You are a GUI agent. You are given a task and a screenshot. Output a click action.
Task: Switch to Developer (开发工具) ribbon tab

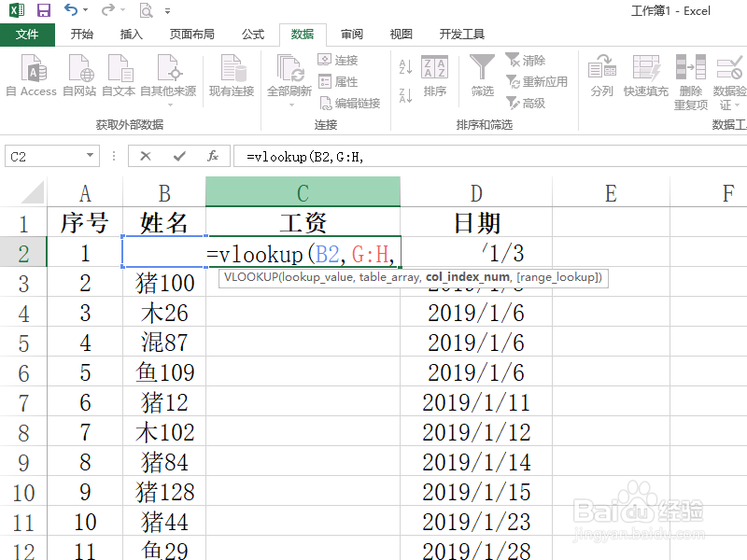click(x=461, y=35)
